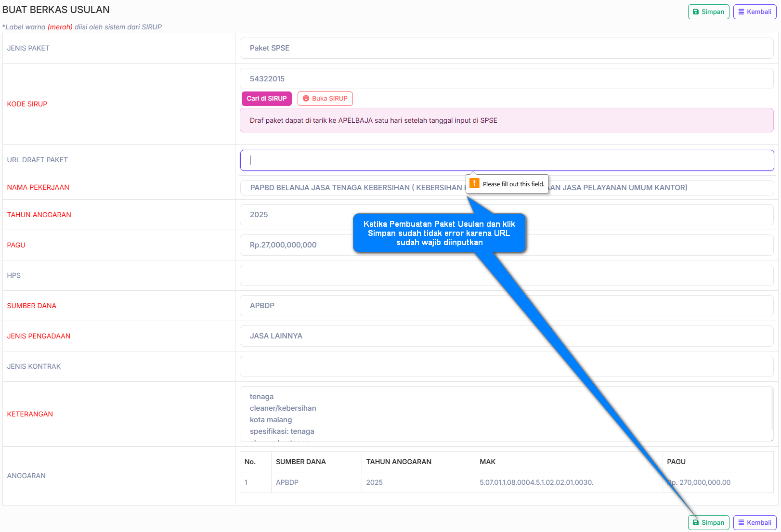Click the MAK code in Anggaran table
The width and height of the screenshot is (781, 532).
[x=536, y=482]
